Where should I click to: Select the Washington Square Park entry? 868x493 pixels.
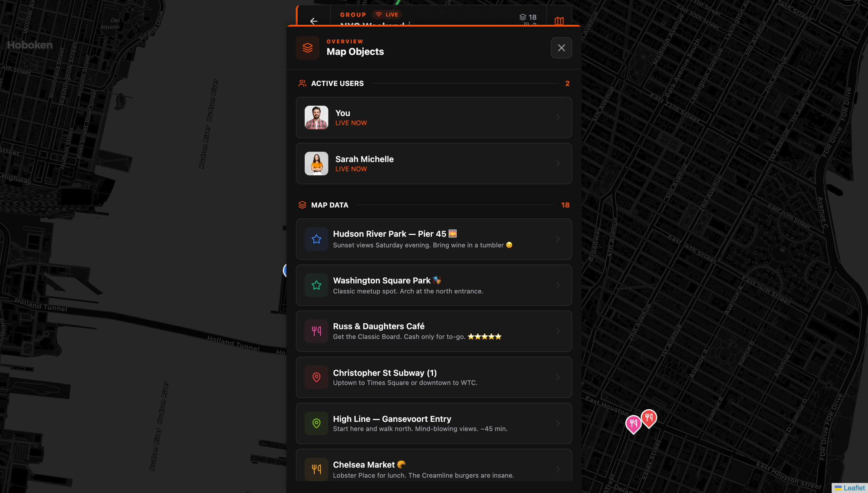[x=434, y=285]
